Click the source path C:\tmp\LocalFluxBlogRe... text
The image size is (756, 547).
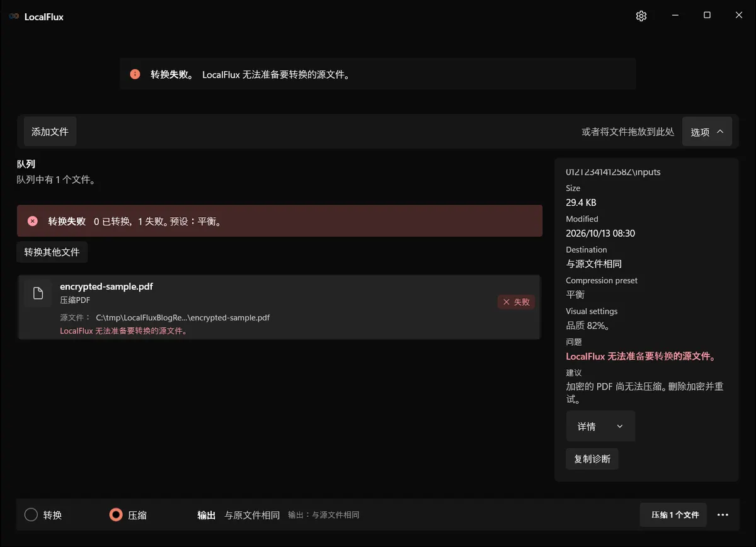pyautogui.click(x=183, y=317)
